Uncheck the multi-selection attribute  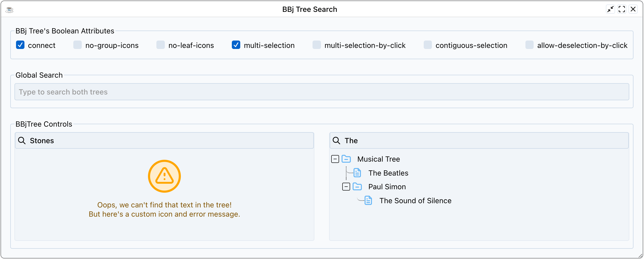pos(236,45)
